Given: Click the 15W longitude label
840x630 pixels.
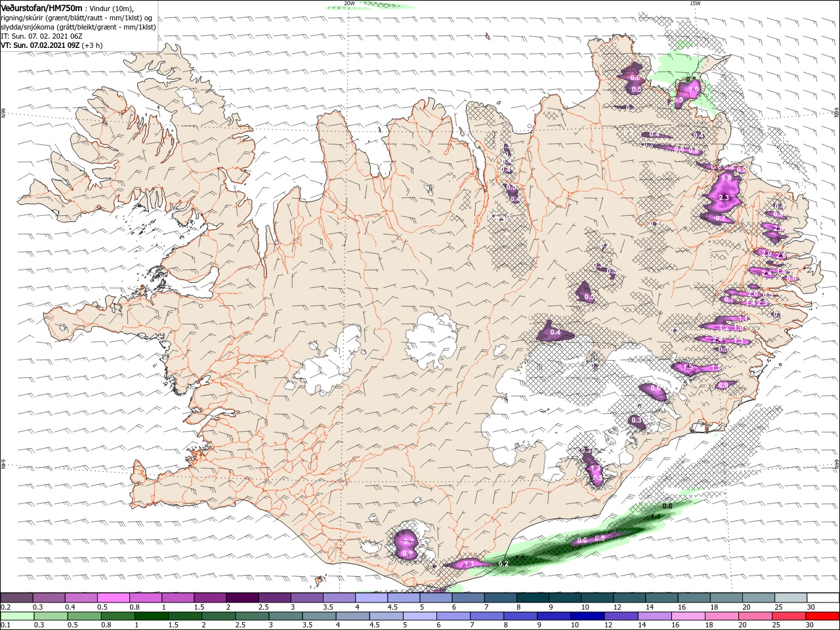Looking at the screenshot, I should (695, 3).
